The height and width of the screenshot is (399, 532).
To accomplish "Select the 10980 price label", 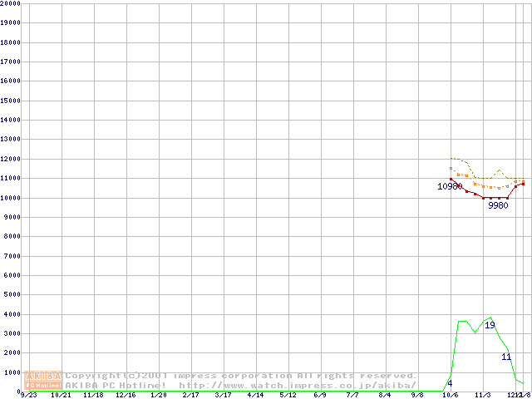I will click(450, 186).
